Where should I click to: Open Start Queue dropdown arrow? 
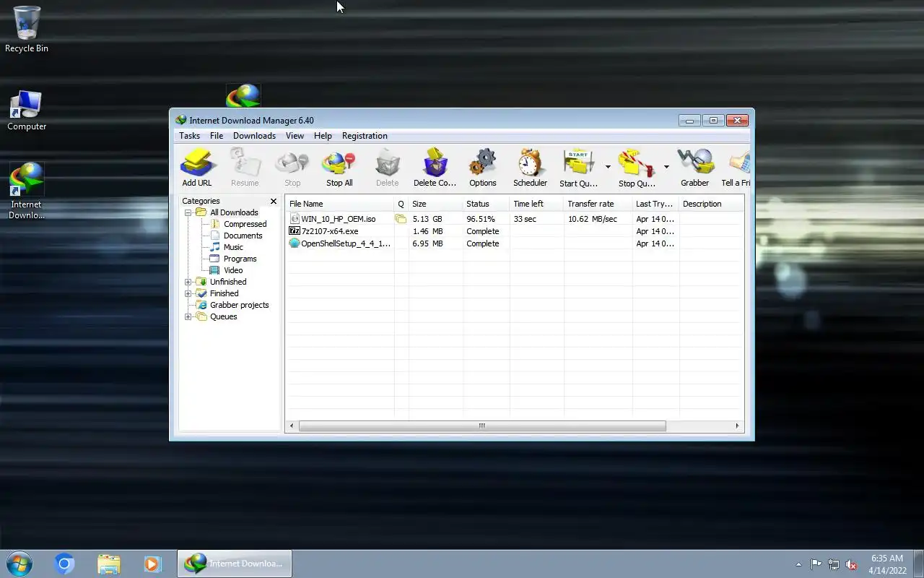608,167
